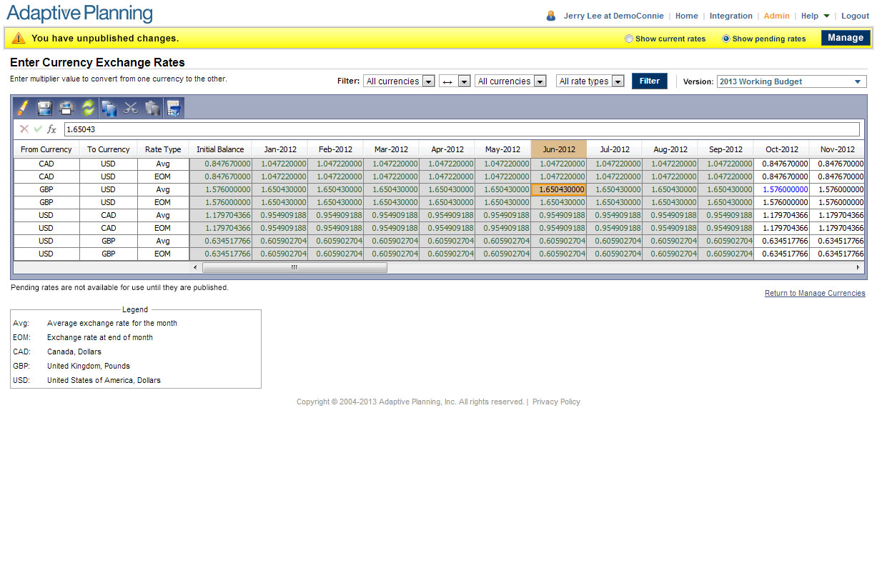Go to the Integration section
The image size is (877, 588).
[731, 15]
